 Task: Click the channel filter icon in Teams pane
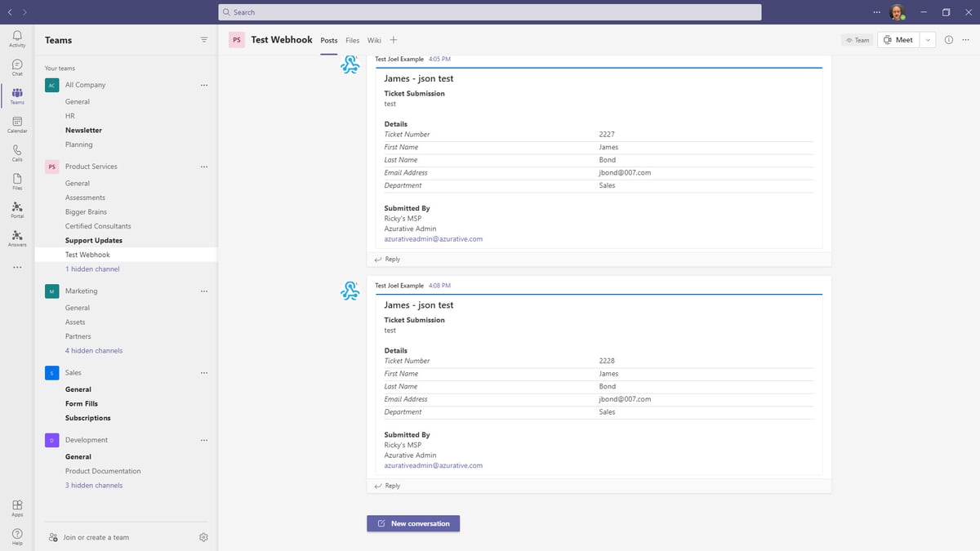pyautogui.click(x=203, y=39)
